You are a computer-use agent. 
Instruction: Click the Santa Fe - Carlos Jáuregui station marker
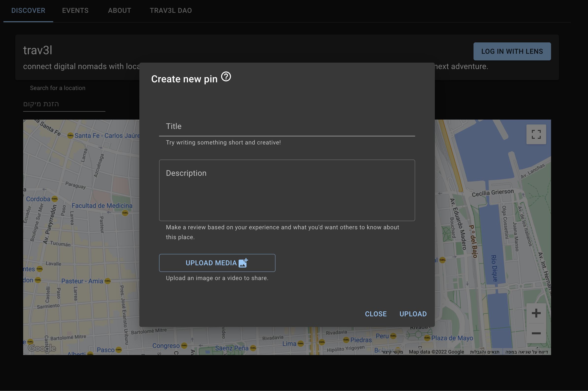tap(70, 136)
